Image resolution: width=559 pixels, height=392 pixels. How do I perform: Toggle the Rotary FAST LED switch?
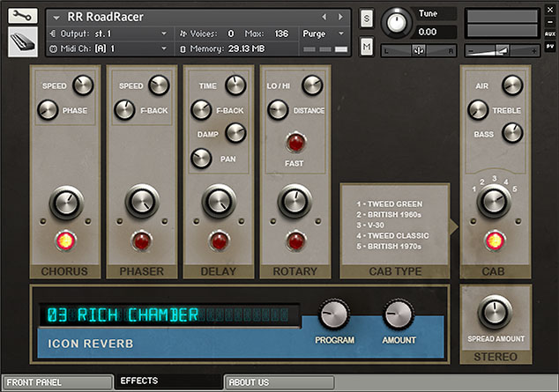pyautogui.click(x=295, y=143)
